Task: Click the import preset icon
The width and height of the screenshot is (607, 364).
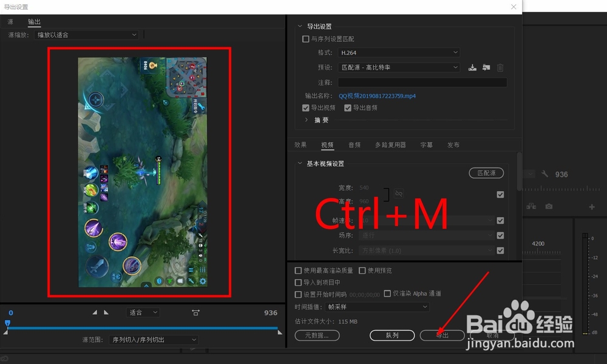Action: click(x=486, y=68)
